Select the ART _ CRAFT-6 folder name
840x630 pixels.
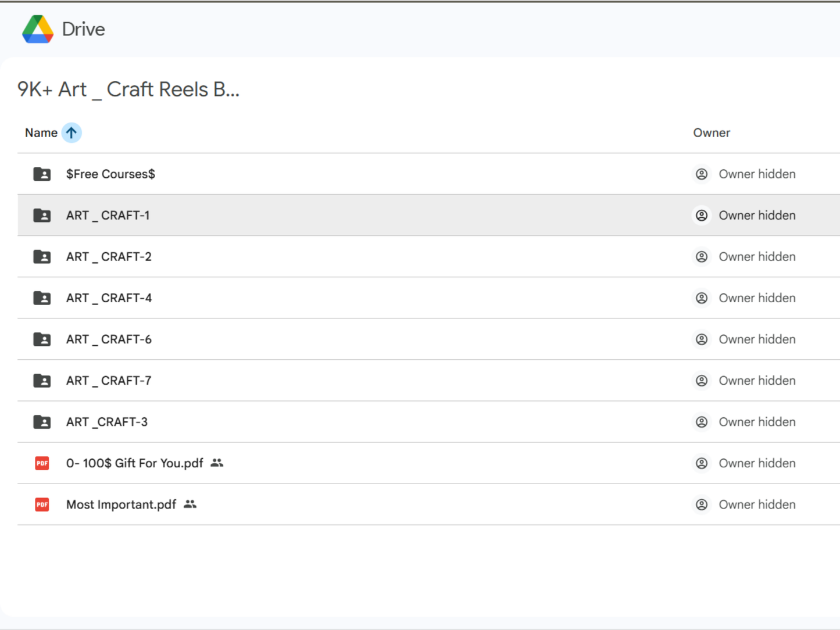click(x=109, y=339)
